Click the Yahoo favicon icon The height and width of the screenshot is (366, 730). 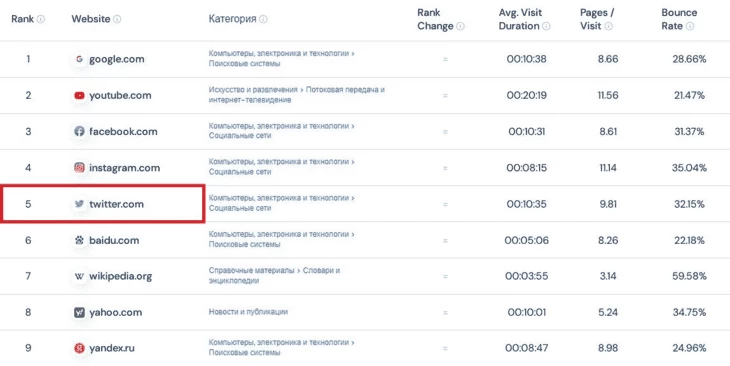click(x=80, y=312)
